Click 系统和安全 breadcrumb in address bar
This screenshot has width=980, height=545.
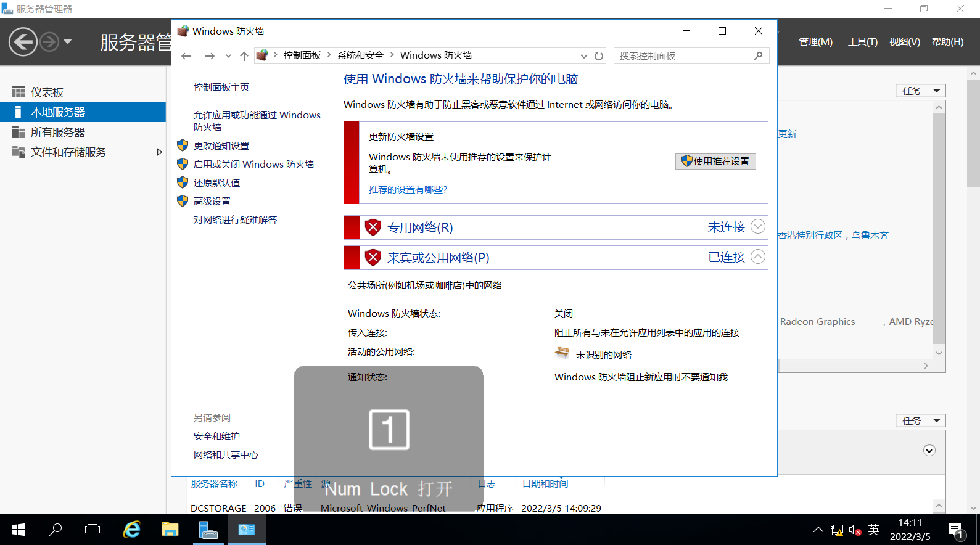(360, 55)
